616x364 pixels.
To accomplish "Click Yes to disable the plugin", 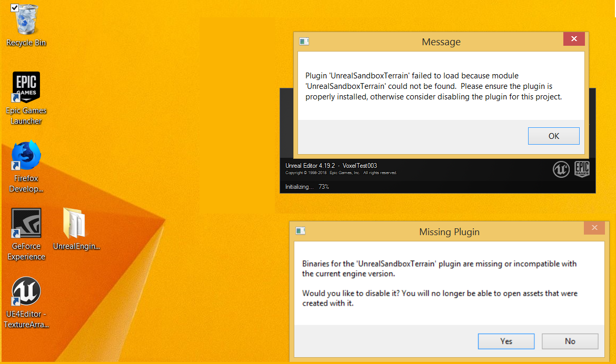I will pos(506,341).
